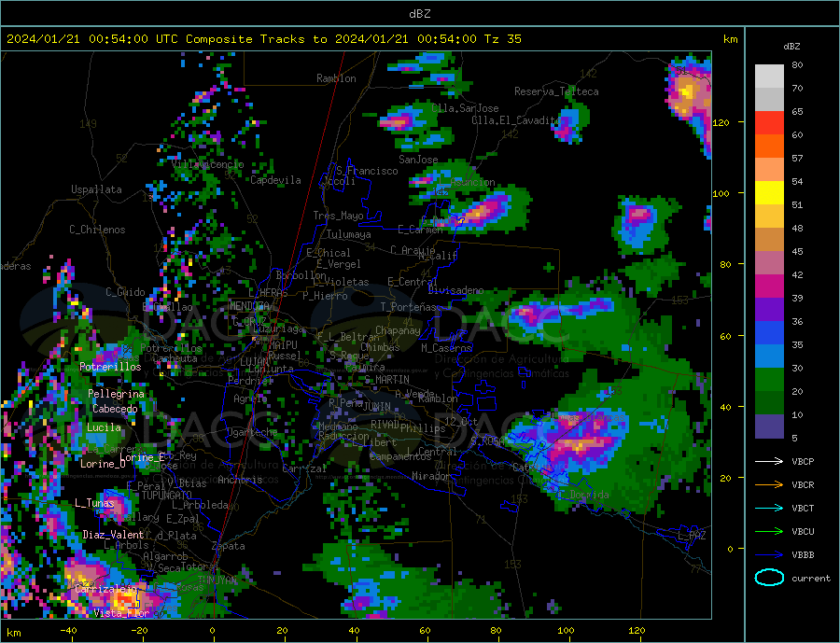Pick the light blue 30-35 dBZ swatch

point(769,356)
